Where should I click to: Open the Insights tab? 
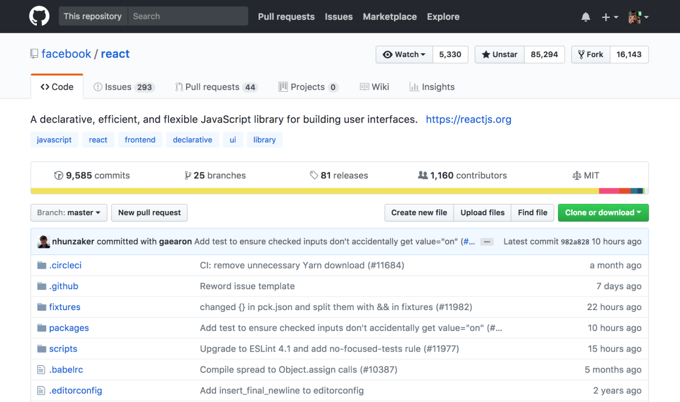point(432,87)
